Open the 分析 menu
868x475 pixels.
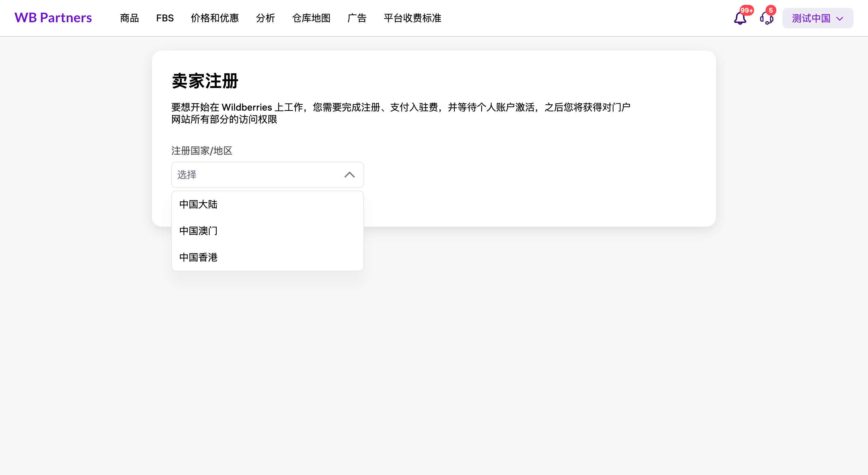tap(266, 18)
